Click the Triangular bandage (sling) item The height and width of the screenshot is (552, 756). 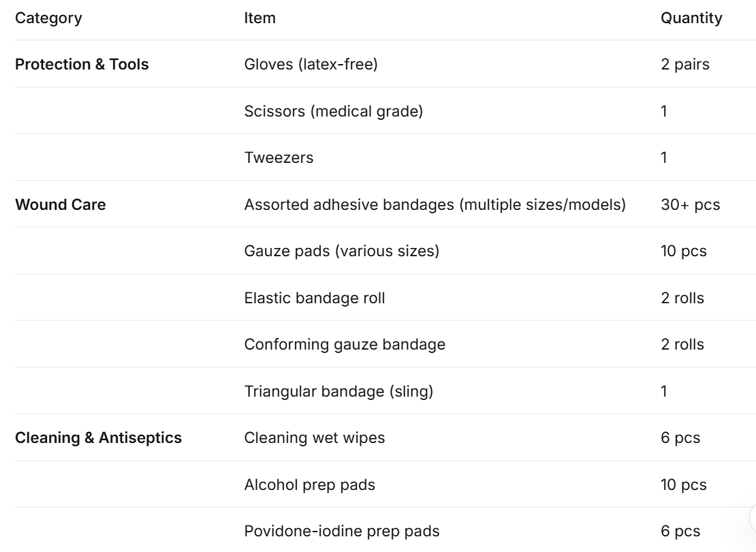point(338,391)
